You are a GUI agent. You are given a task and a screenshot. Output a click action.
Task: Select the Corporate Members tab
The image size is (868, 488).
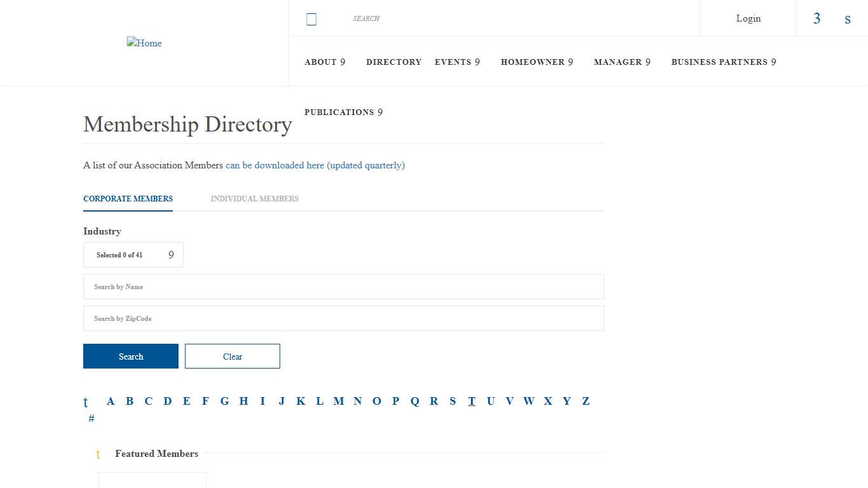(128, 198)
